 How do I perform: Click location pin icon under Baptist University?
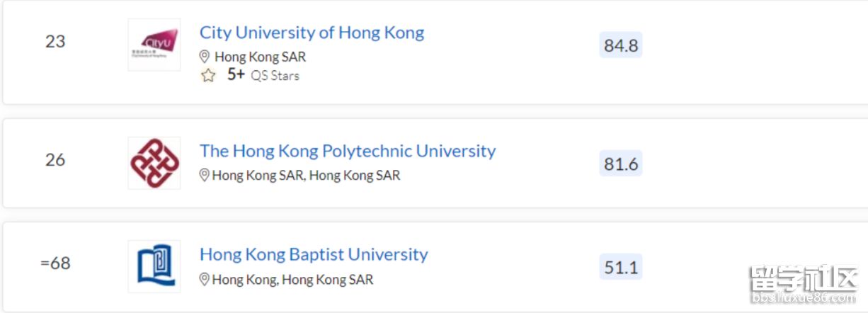tap(205, 280)
